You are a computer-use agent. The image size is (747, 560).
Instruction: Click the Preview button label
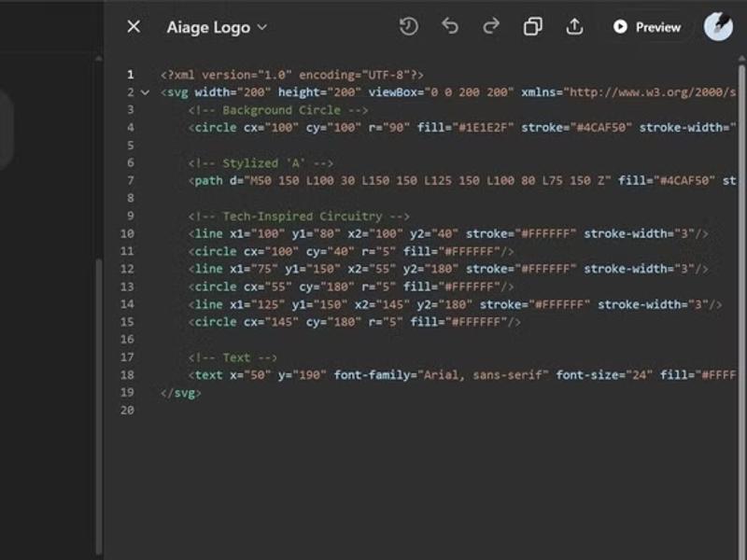click(x=657, y=27)
